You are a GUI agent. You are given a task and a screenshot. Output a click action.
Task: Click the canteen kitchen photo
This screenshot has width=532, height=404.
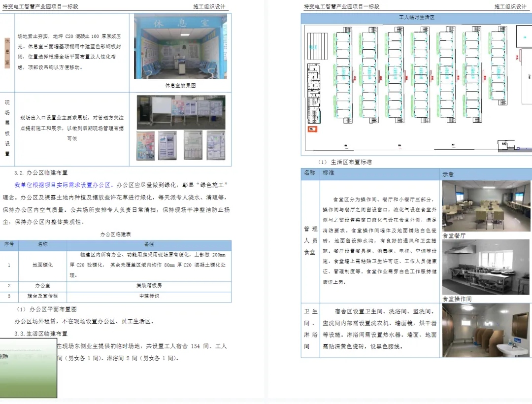click(x=486, y=268)
